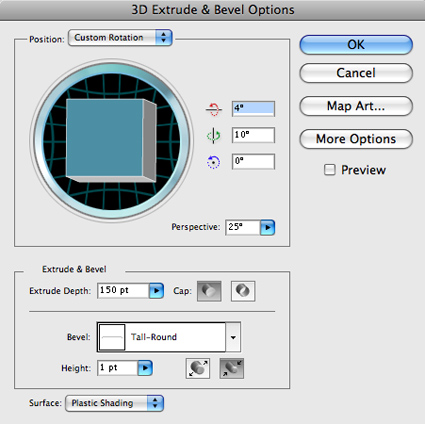This screenshot has width=425, height=424.
Task: Open the Position Custom Rotation dropdown
Action: point(120,38)
